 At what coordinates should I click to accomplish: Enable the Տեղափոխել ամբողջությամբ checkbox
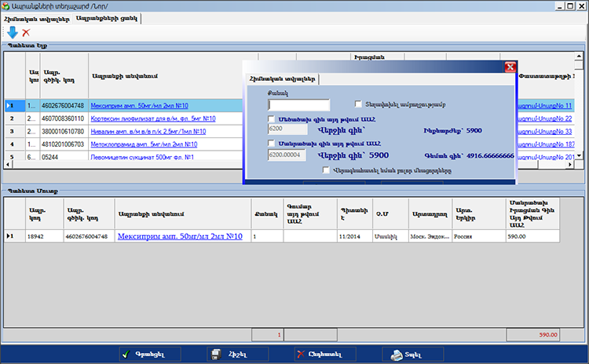358,104
